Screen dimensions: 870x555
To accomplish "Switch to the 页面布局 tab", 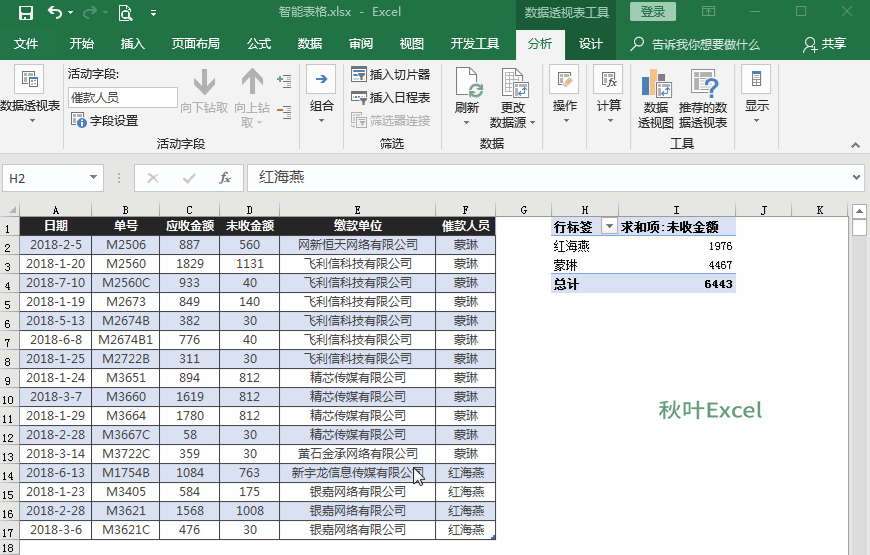I will [195, 44].
